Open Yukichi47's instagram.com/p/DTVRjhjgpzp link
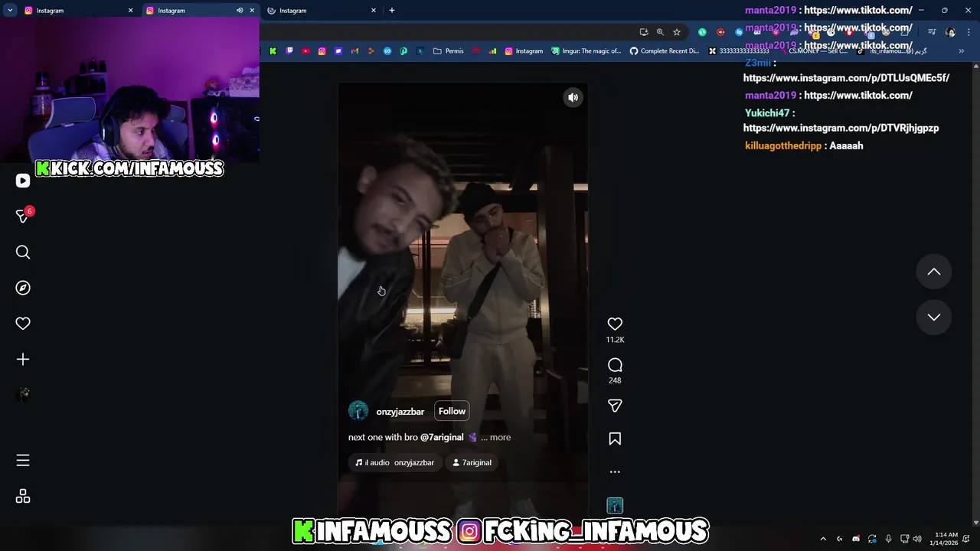This screenshot has width=980, height=551. [841, 128]
